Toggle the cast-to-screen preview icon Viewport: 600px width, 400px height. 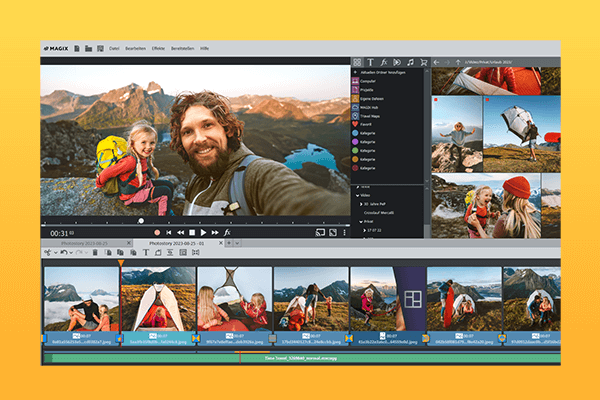(x=320, y=232)
